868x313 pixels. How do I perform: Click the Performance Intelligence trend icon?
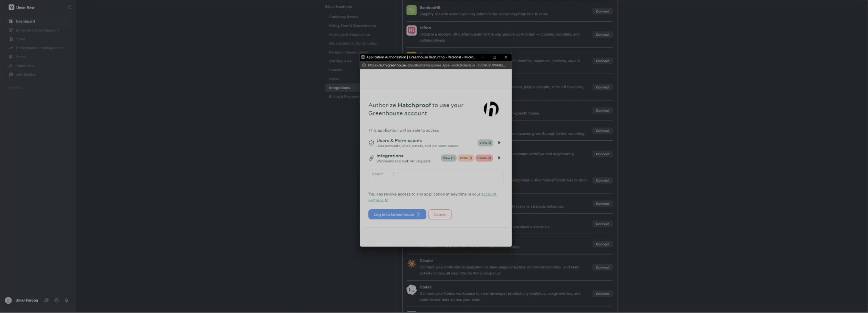click(x=11, y=48)
